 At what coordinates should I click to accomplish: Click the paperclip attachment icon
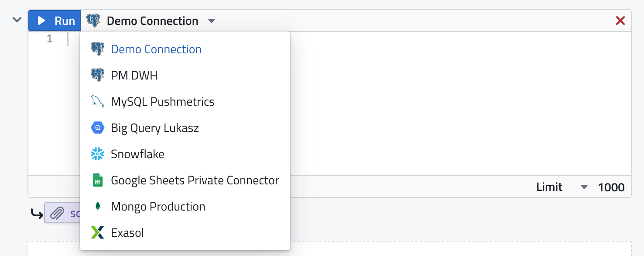tap(57, 213)
